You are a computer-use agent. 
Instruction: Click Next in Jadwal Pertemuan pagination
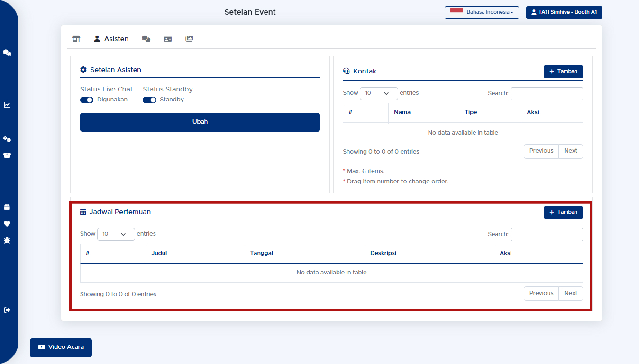tap(571, 294)
